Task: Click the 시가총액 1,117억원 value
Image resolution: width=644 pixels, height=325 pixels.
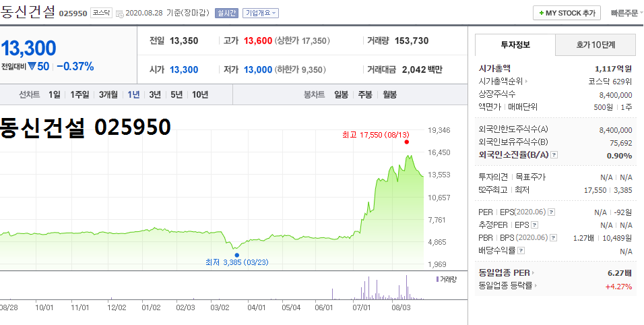Action: click(613, 69)
